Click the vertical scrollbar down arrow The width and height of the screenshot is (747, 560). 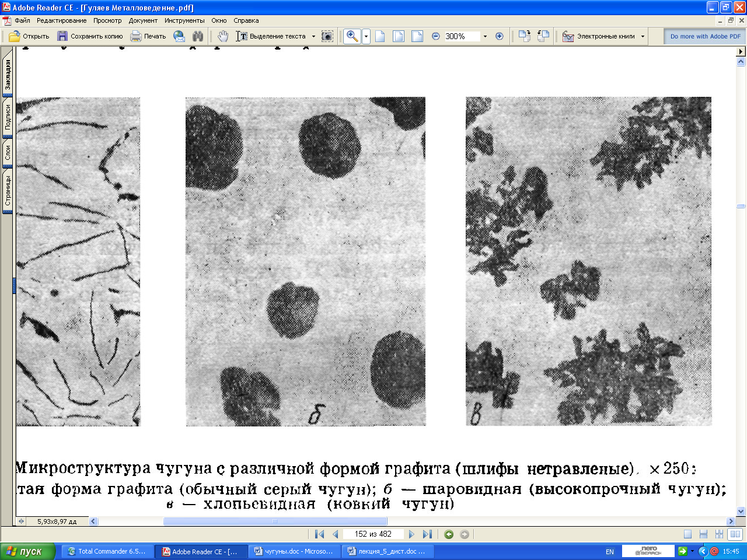click(741, 512)
